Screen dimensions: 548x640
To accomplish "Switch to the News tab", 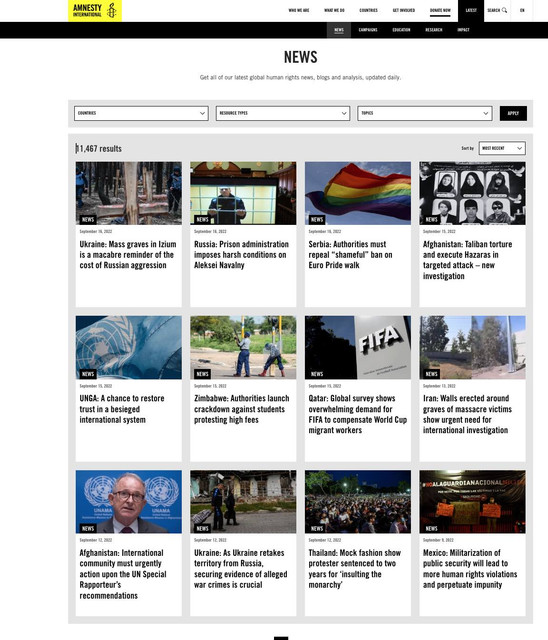I will pos(339,30).
